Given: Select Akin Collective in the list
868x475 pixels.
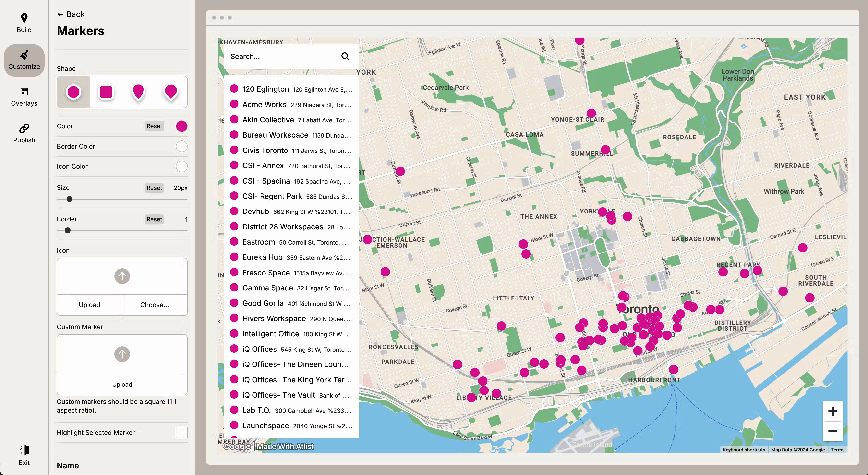Looking at the screenshot, I should pyautogui.click(x=291, y=120).
